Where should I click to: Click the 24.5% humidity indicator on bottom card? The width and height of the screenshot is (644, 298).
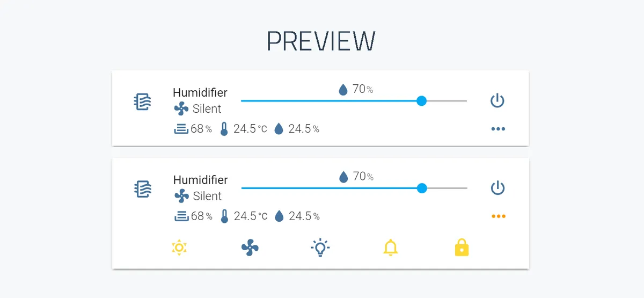[297, 216]
